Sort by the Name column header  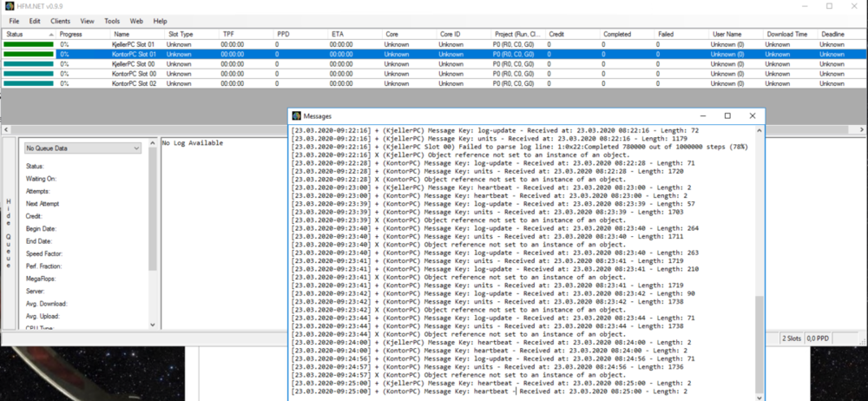(x=122, y=34)
